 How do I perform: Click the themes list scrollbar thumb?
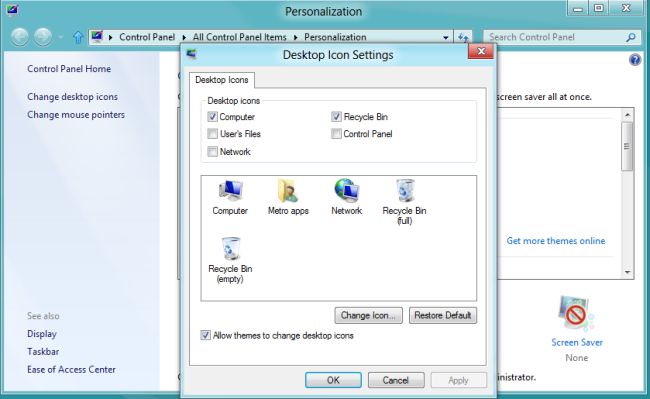(x=627, y=146)
